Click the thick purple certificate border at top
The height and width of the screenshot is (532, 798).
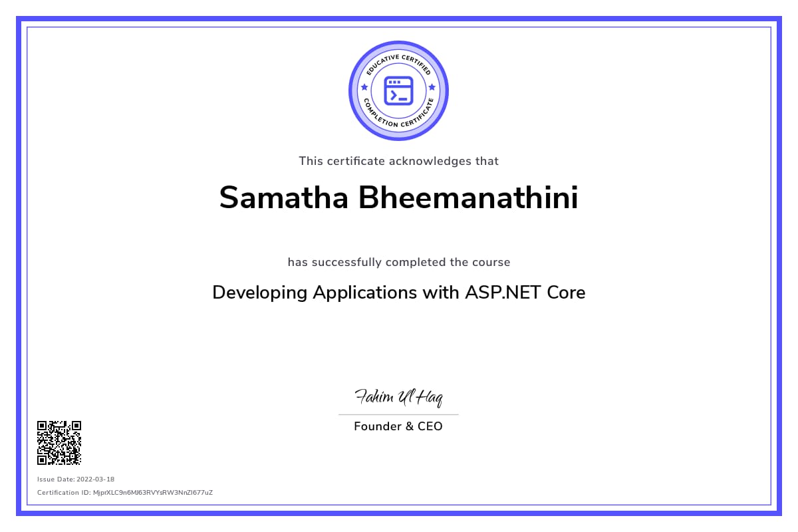(399, 19)
